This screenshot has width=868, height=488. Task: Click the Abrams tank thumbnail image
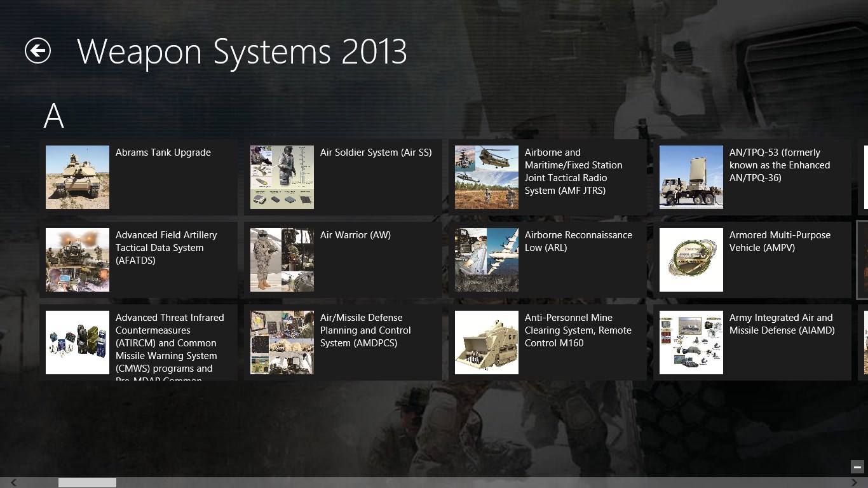click(x=77, y=177)
